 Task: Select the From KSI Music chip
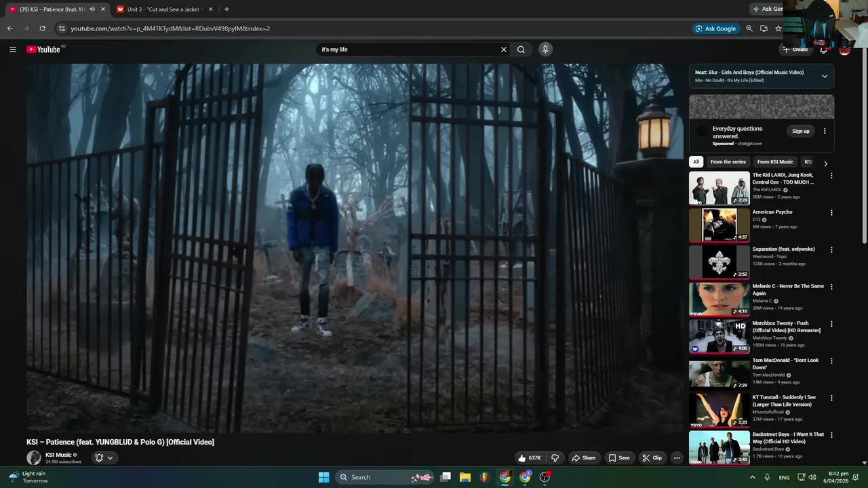click(x=775, y=162)
